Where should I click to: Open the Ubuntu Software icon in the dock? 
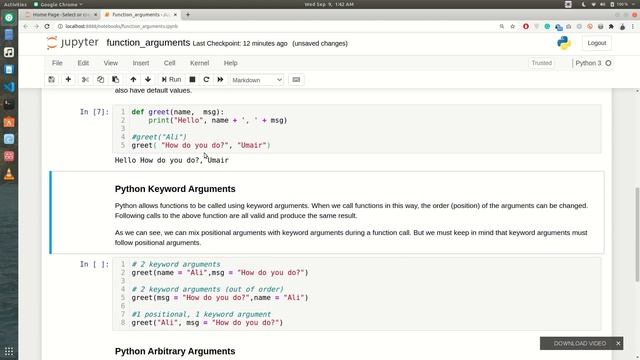[9, 122]
